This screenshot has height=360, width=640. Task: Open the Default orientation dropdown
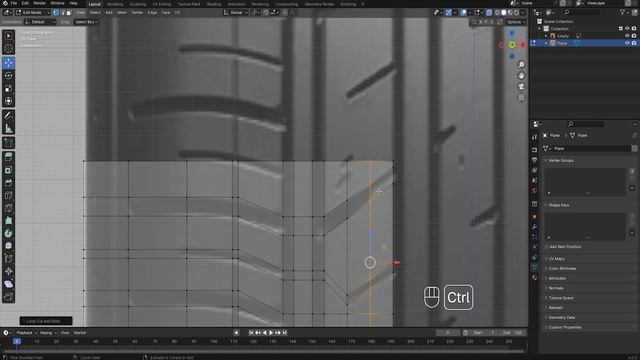click(x=40, y=22)
